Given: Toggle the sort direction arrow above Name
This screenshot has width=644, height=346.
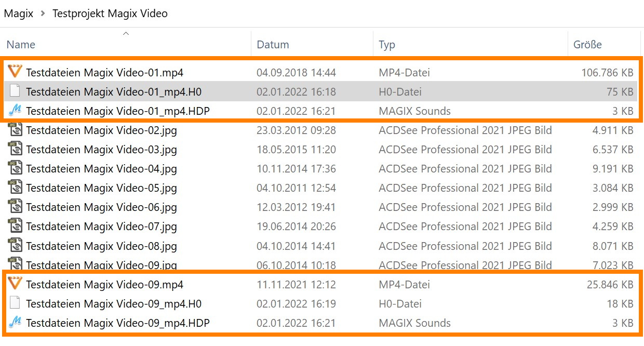Looking at the screenshot, I should 125,34.
